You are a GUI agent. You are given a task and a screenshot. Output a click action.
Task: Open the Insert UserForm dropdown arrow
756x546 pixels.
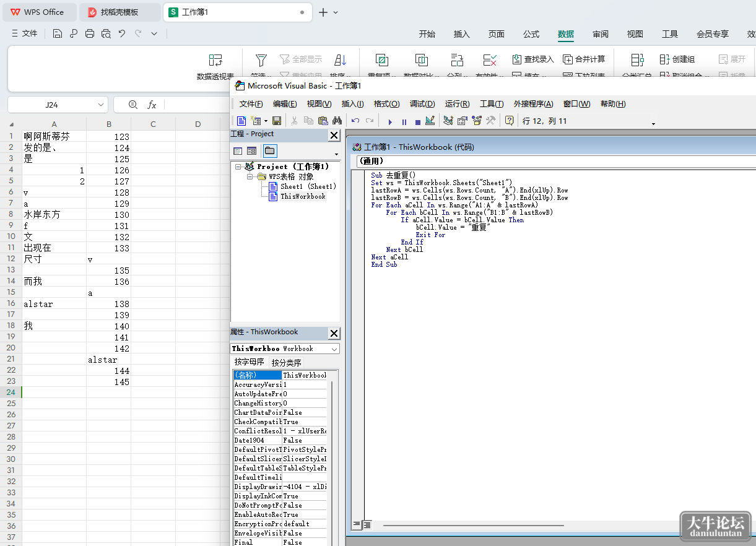pos(266,121)
